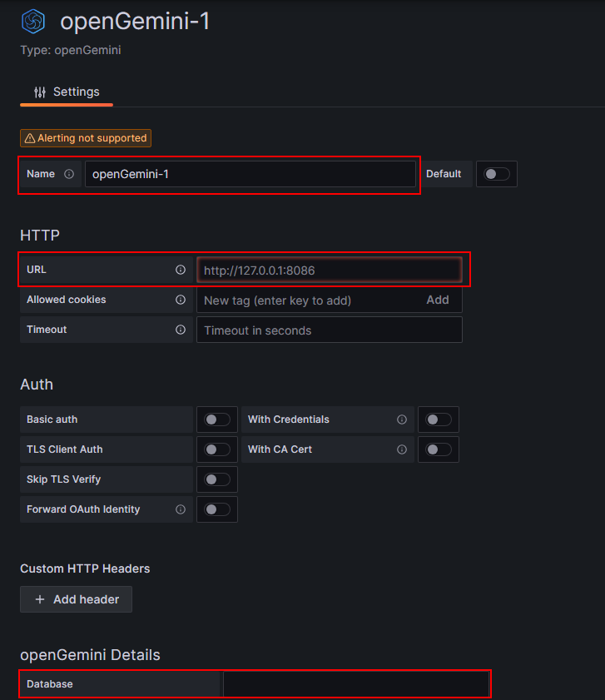Click the Auth section heading

pyautogui.click(x=37, y=385)
